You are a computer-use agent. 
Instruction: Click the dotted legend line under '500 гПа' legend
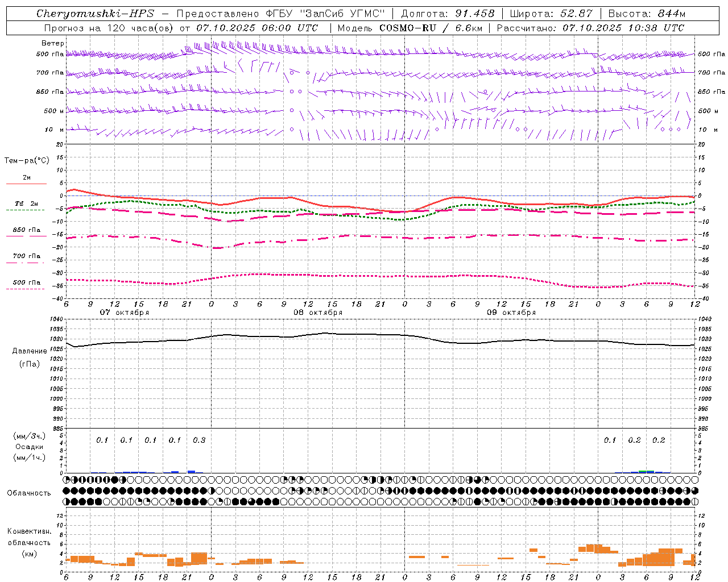pyautogui.click(x=26, y=289)
